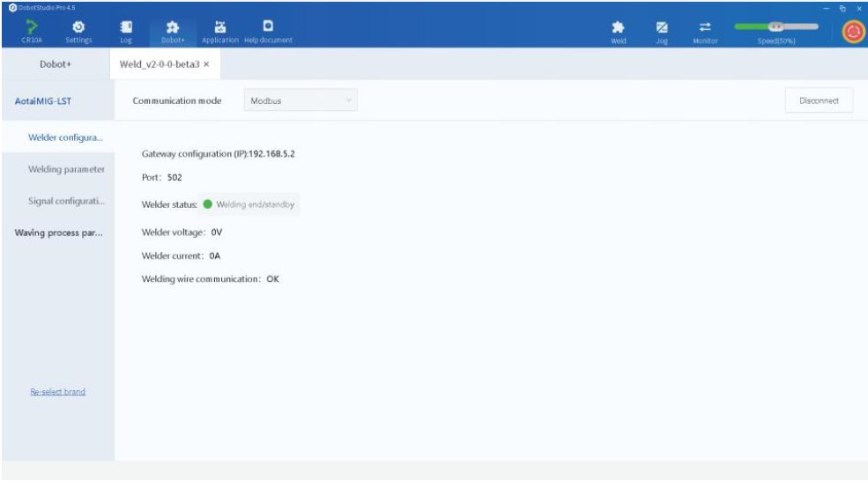The height and width of the screenshot is (481, 868).
Task: Switch to the Dobot+ tab
Action: pos(56,64)
